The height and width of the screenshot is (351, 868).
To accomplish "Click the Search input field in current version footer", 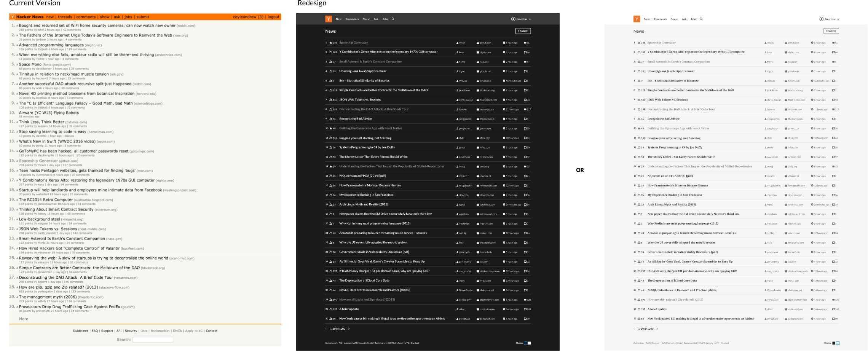I will [x=153, y=340].
